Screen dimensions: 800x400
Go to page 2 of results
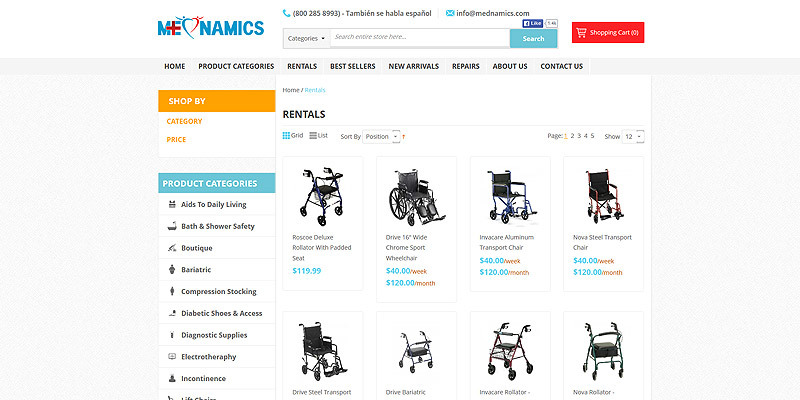(x=572, y=136)
